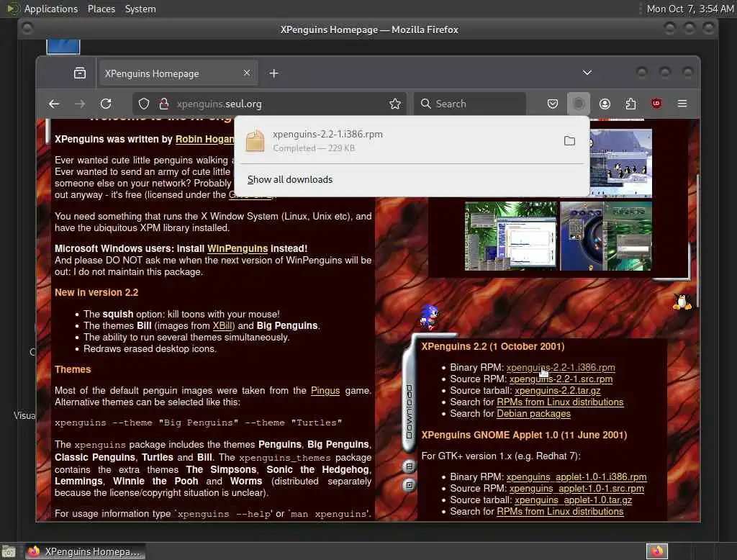The image size is (737, 560).
Task: Open the XBill link
Action: click(222, 325)
